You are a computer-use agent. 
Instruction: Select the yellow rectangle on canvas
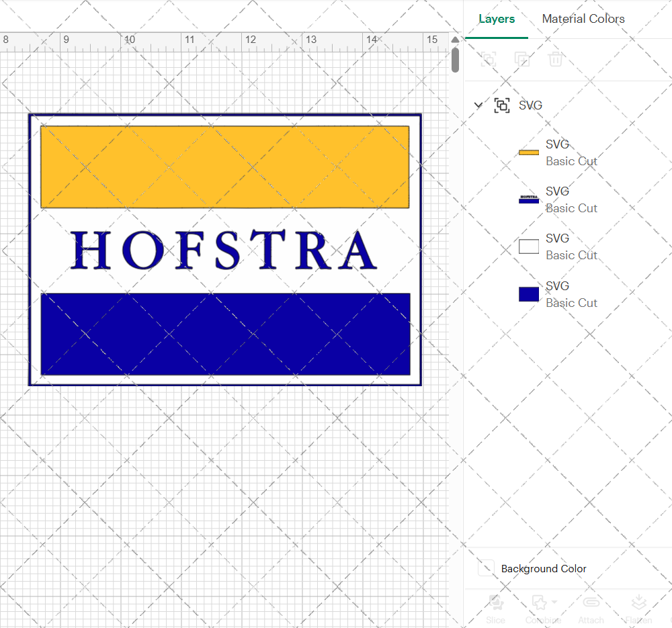tap(225, 167)
